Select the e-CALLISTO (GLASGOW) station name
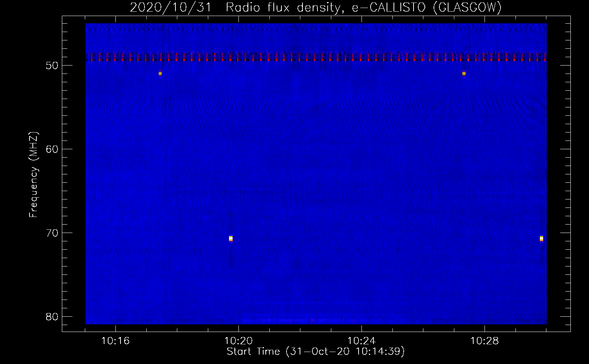 tap(427, 7)
